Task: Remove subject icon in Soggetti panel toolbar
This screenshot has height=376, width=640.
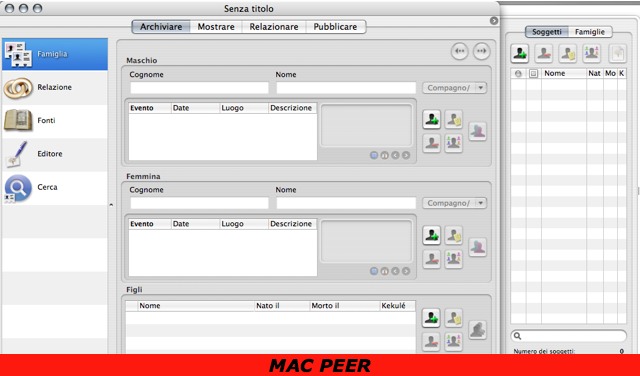Action: point(544,53)
